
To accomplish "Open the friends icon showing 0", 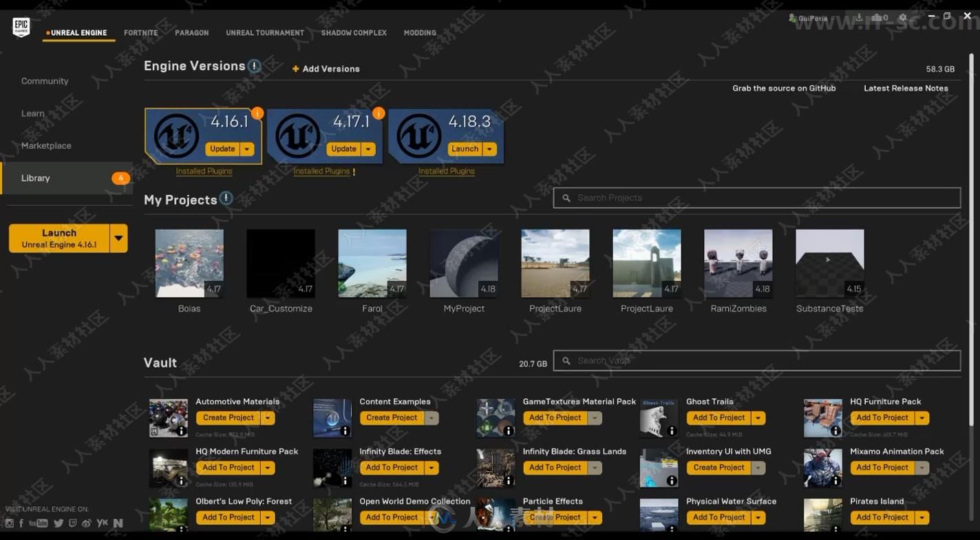I will coord(880,18).
